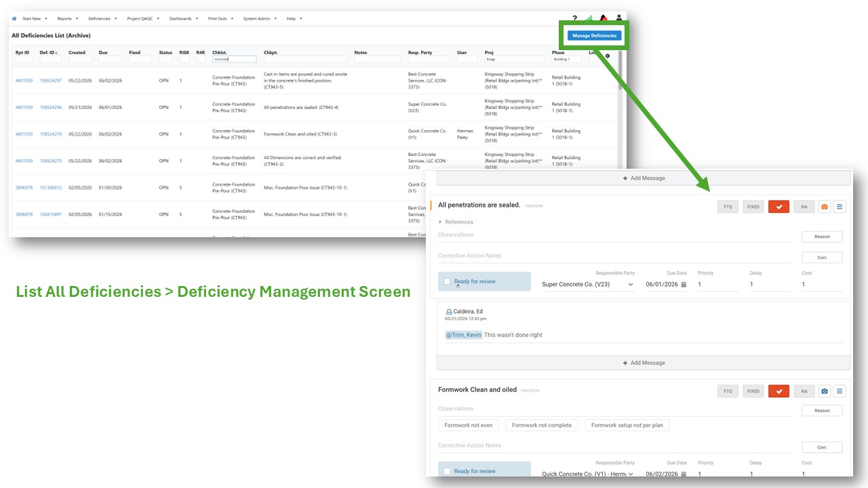Image resolution: width=868 pixels, height=488 pixels.
Task: Click Add Message below the This wasn't done right comment
Action: tap(644, 363)
